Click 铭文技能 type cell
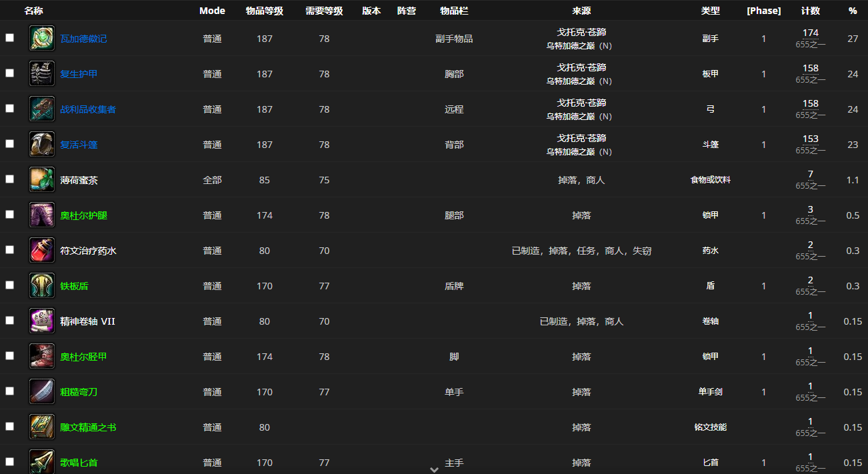Viewport: 868px width, 474px height. coord(711,427)
